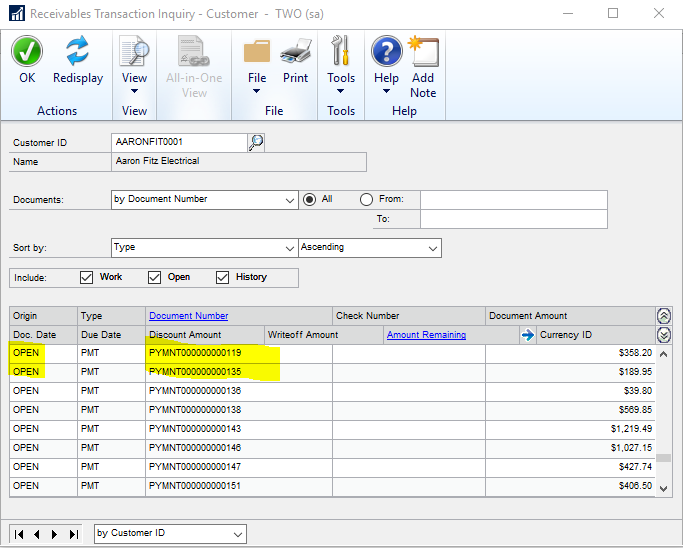
Task: Click the blue Currency ID arrow icon
Action: (528, 335)
